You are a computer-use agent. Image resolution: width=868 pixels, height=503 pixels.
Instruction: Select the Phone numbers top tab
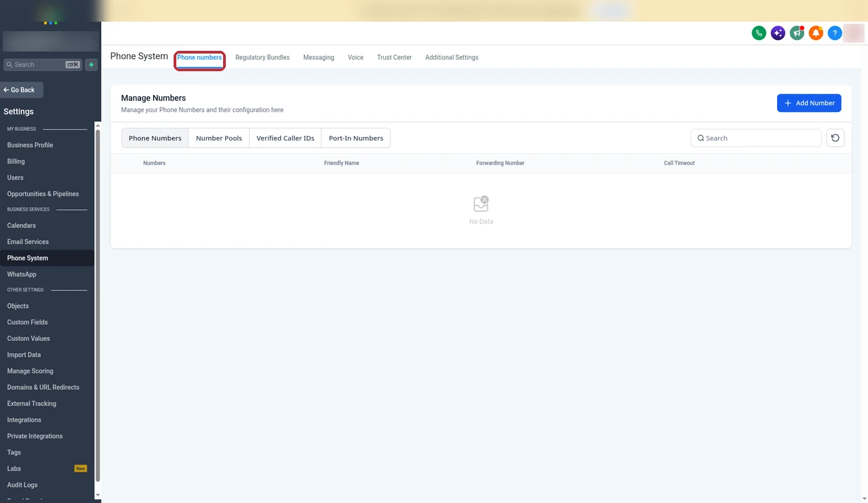click(199, 58)
